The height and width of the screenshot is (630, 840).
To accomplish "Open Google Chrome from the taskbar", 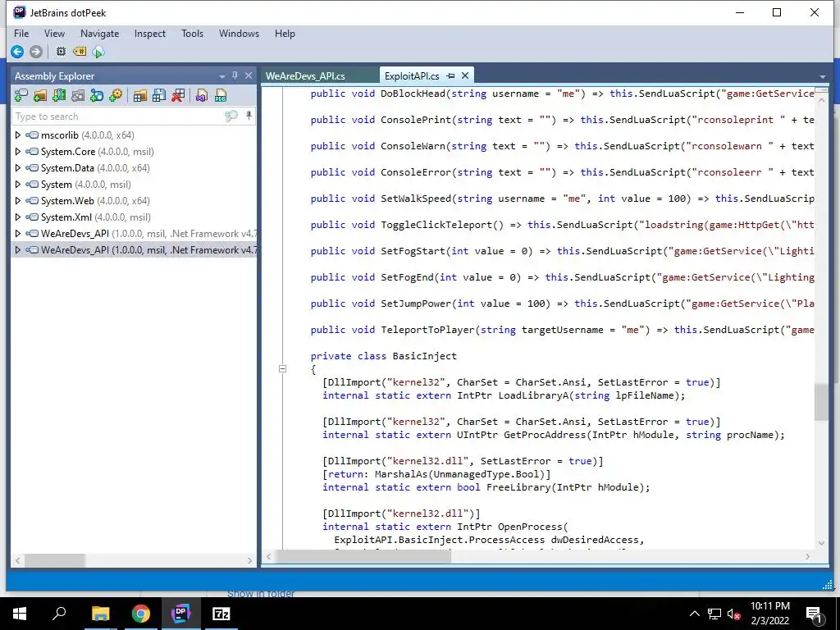I will 140,614.
